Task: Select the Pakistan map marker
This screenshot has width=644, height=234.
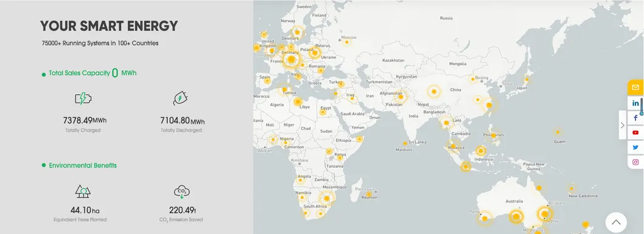Action: point(401,97)
